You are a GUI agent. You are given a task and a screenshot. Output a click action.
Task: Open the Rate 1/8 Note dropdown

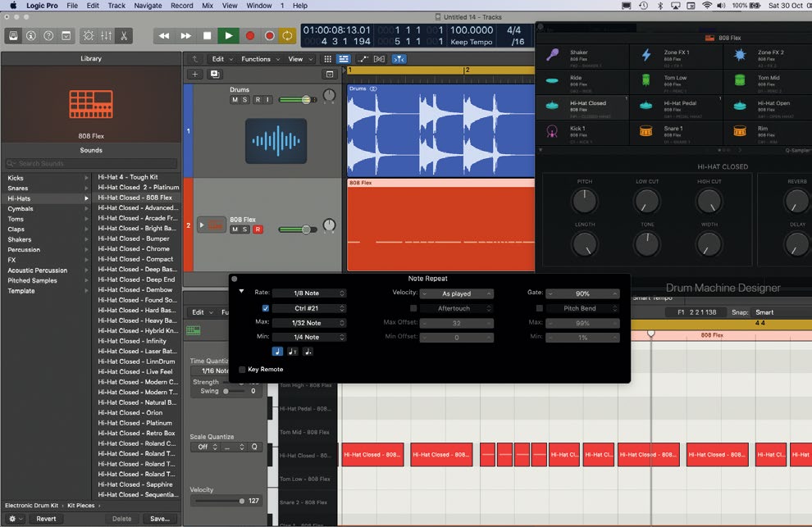[309, 293]
